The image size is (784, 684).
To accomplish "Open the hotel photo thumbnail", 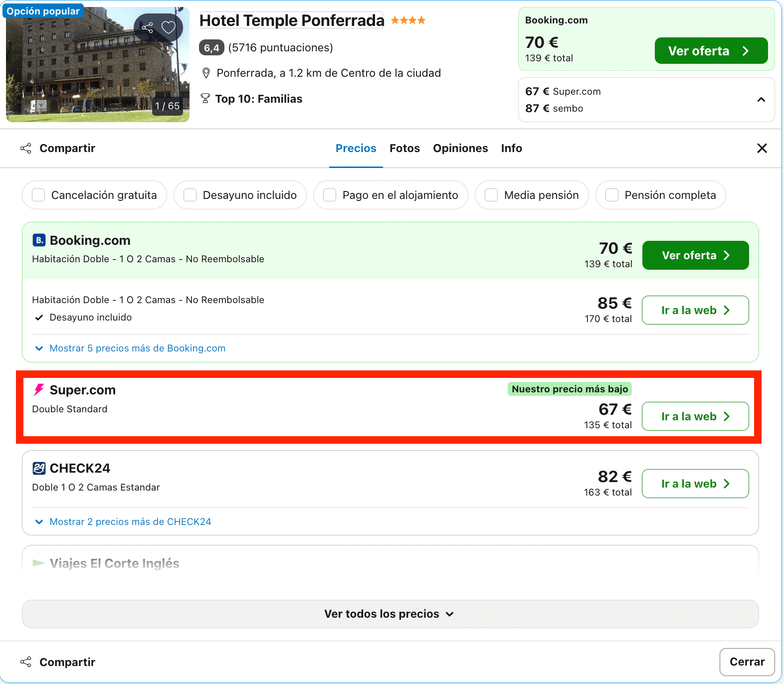I will [x=98, y=64].
